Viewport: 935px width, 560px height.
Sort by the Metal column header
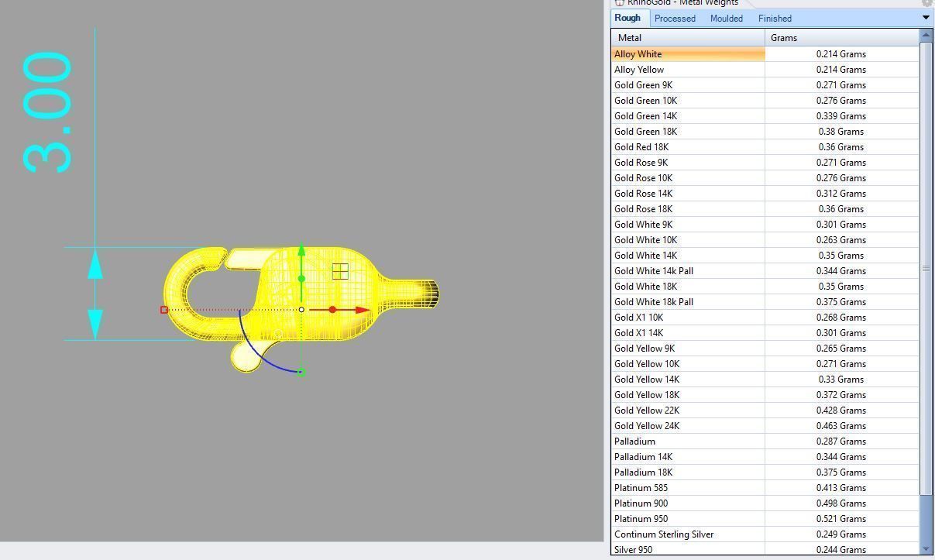(688, 37)
